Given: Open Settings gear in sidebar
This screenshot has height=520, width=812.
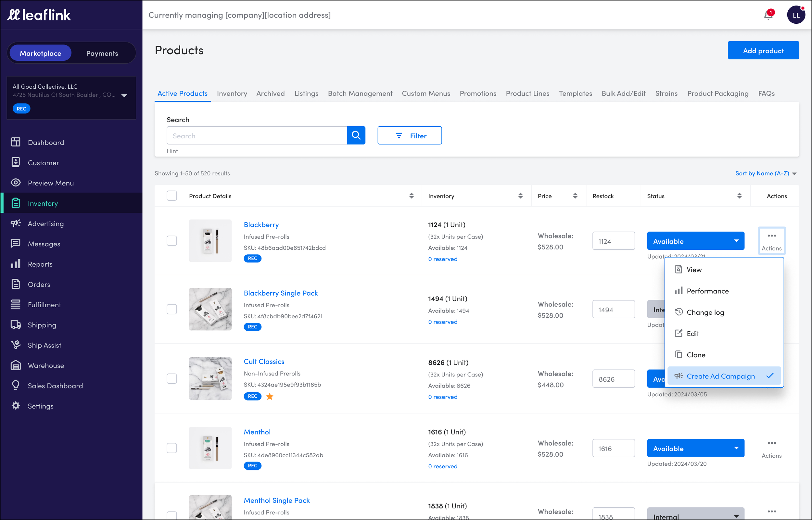Looking at the screenshot, I should click(x=40, y=406).
